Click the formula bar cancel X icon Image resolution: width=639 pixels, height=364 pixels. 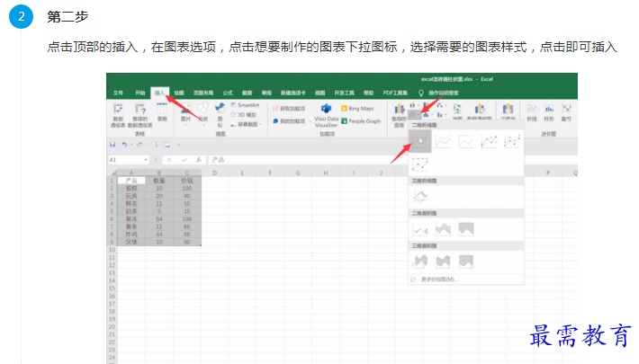click(169, 160)
